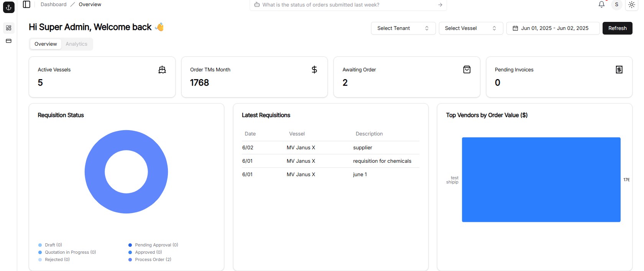Click the Description column header
644x271 pixels.
369,134
